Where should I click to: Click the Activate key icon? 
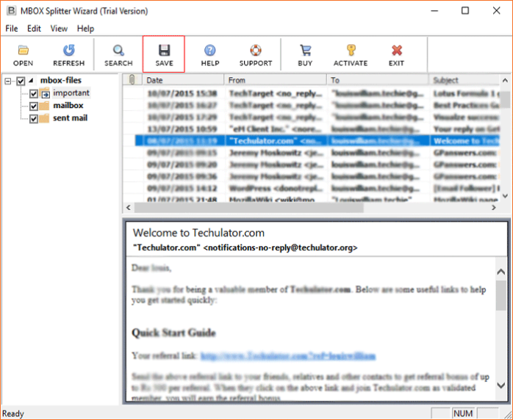point(351,51)
